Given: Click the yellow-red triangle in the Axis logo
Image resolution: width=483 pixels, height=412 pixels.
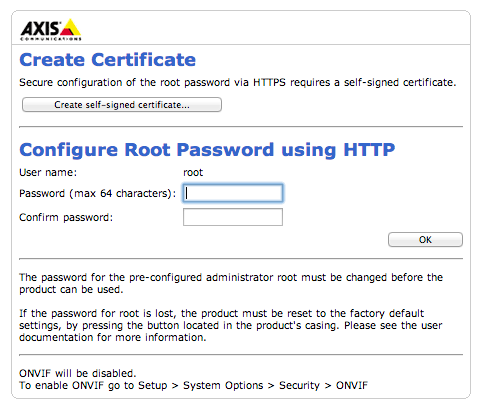Looking at the screenshot, I should [x=70, y=27].
